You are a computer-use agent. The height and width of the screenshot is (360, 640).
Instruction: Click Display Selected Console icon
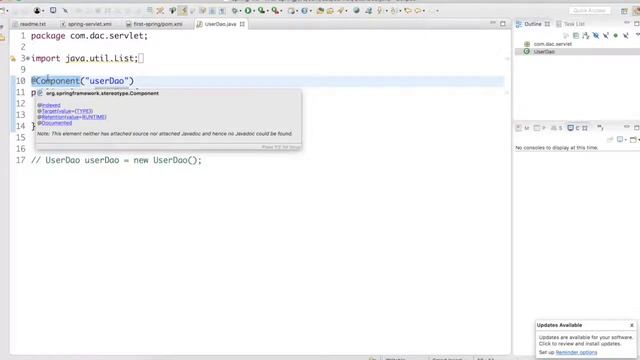click(x=620, y=140)
